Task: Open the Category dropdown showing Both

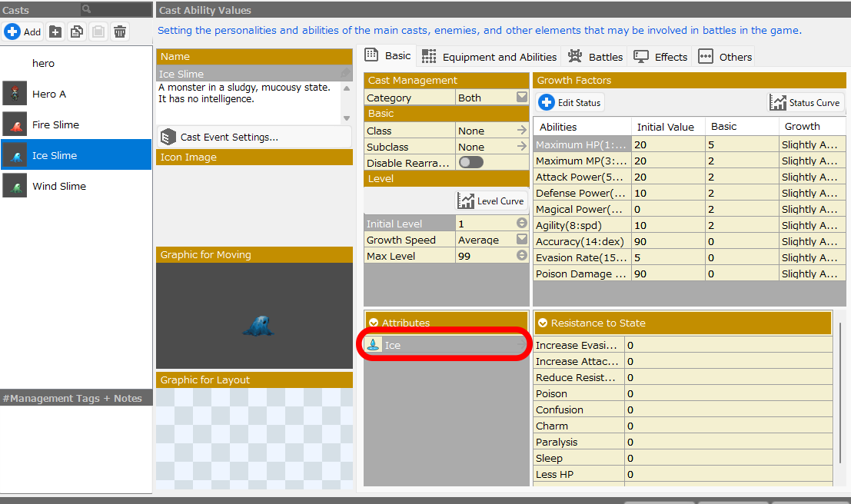Action: tap(522, 98)
